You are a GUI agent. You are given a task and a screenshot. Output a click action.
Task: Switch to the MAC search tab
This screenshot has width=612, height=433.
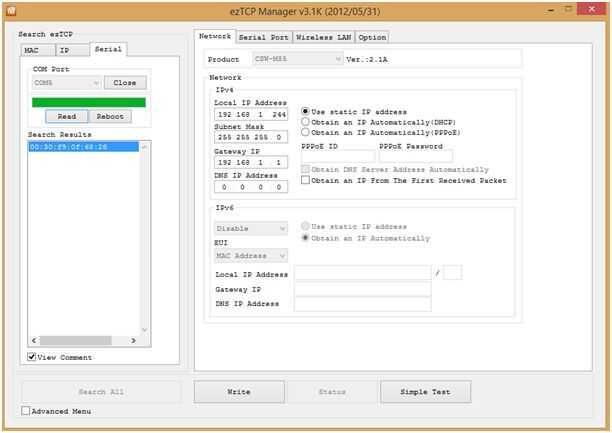(x=37, y=50)
